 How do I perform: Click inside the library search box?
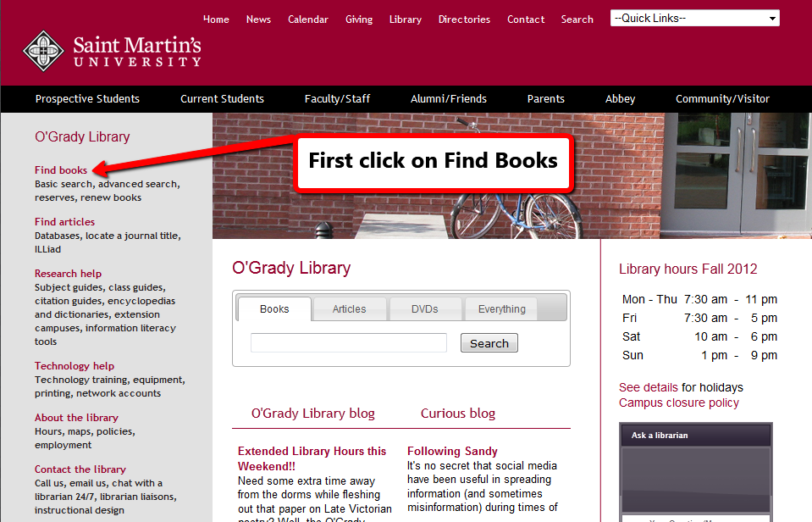(x=347, y=342)
